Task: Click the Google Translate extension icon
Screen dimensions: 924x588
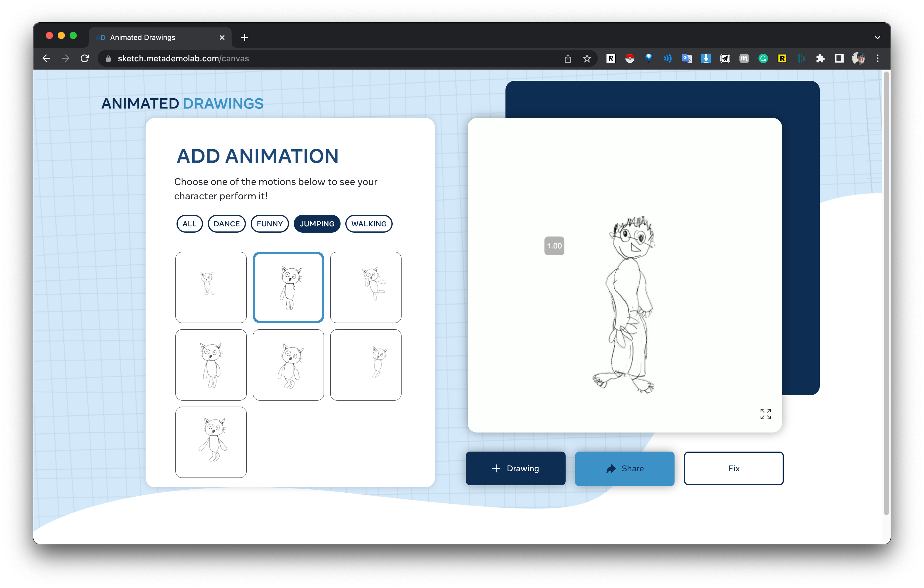Action: pyautogui.click(x=687, y=58)
